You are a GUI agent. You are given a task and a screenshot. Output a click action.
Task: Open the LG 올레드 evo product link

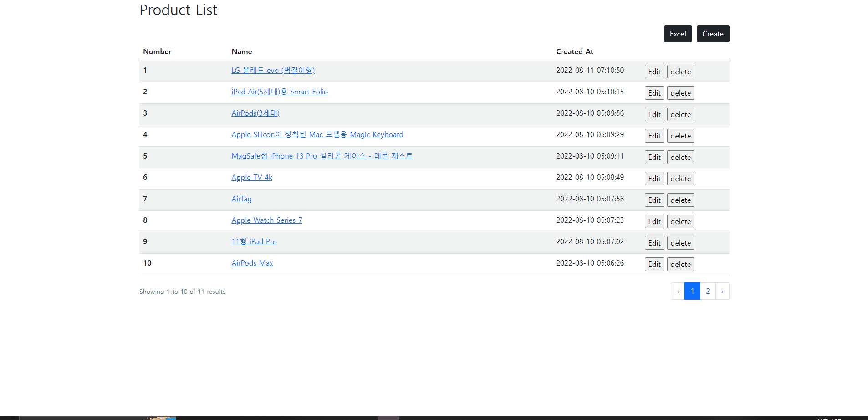(x=273, y=70)
